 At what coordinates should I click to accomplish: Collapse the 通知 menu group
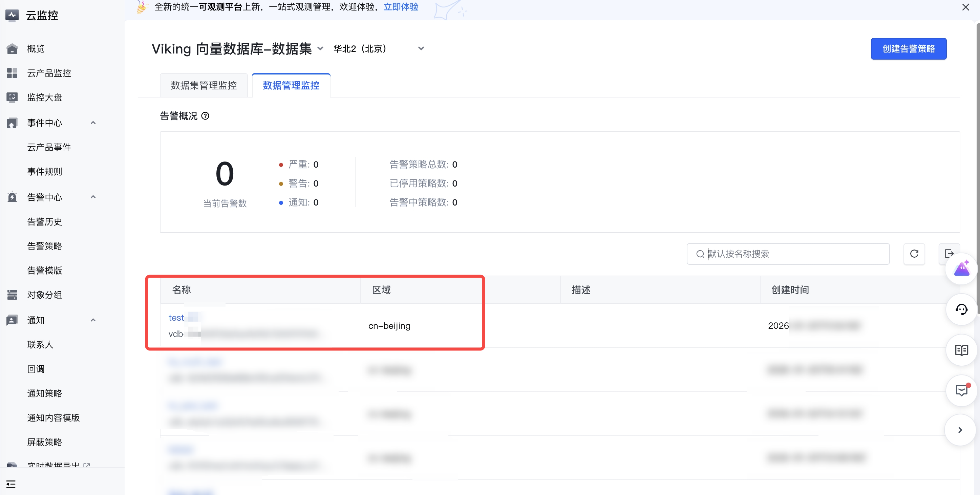(93, 320)
